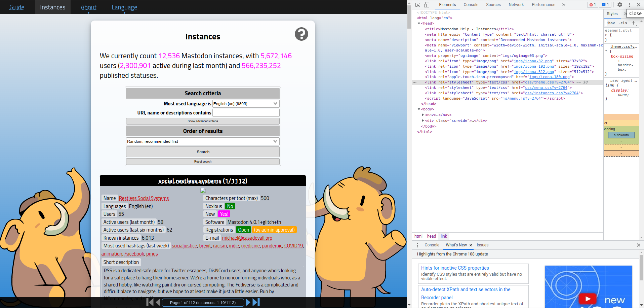Select the Elements tab
Screen dimensions: 644x308
point(447,5)
